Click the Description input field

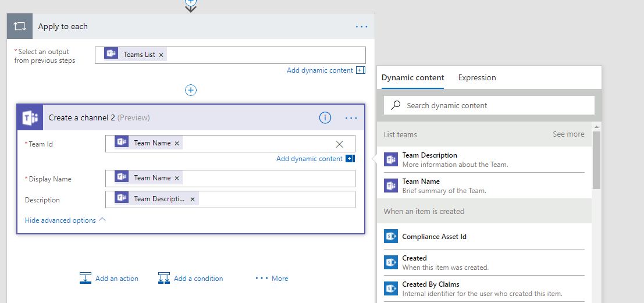pos(230,199)
